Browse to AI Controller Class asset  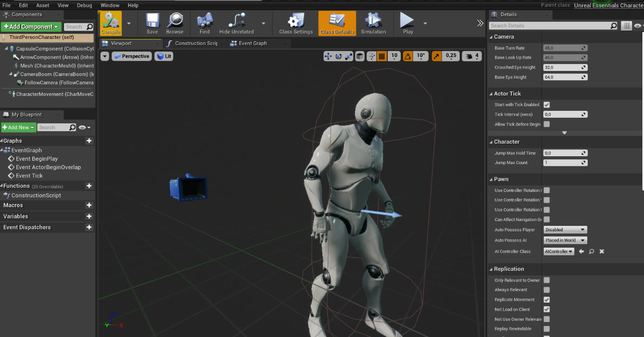pos(592,251)
